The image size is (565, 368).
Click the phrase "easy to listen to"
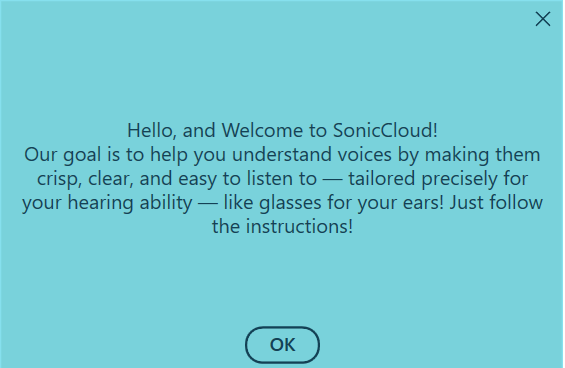(247, 179)
